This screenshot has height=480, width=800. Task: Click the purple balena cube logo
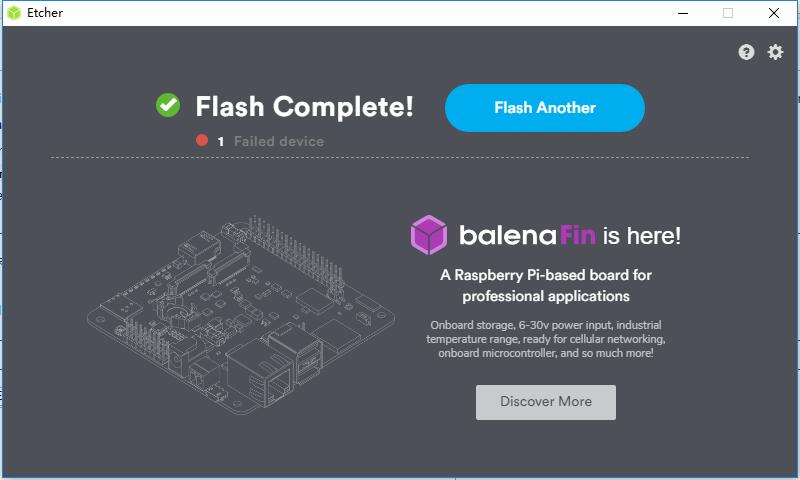pos(428,235)
